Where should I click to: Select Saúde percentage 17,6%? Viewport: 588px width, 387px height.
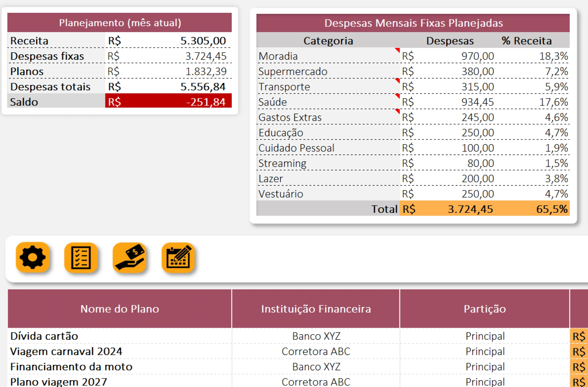pos(554,102)
